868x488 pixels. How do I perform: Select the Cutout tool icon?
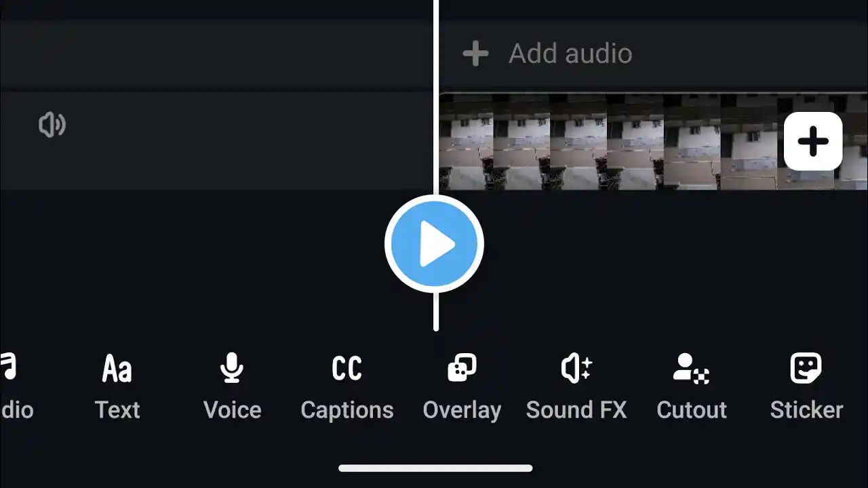(691, 368)
